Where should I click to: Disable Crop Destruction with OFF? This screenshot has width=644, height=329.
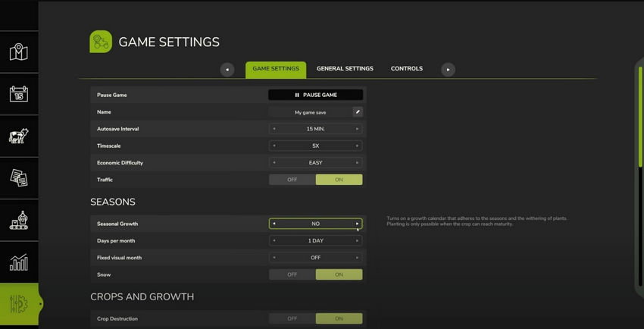coord(292,318)
